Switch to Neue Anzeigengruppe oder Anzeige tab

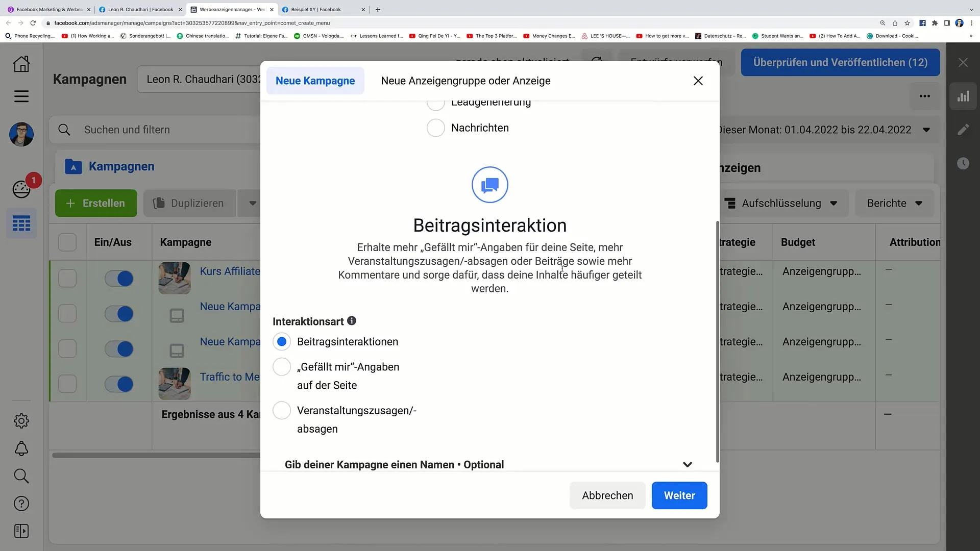tap(465, 81)
